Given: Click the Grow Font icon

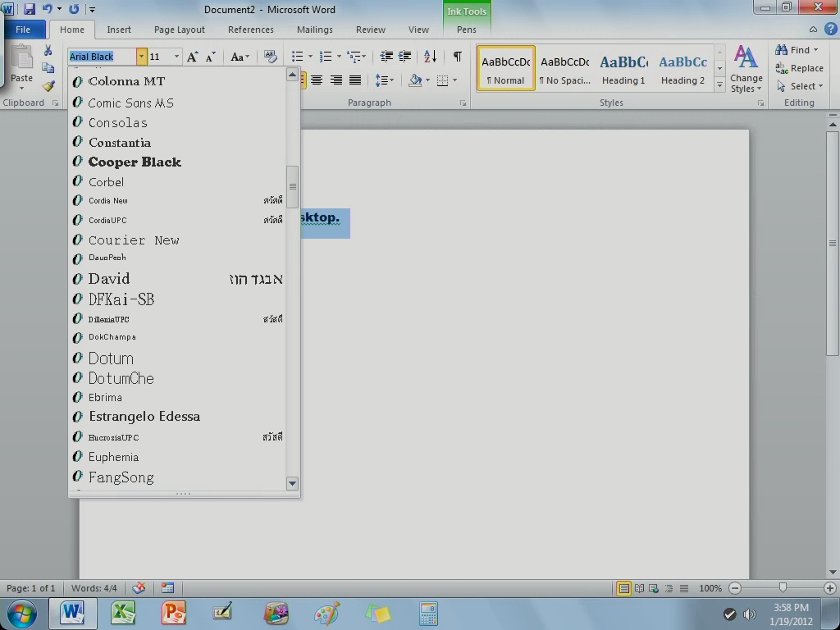Looking at the screenshot, I should (x=192, y=57).
